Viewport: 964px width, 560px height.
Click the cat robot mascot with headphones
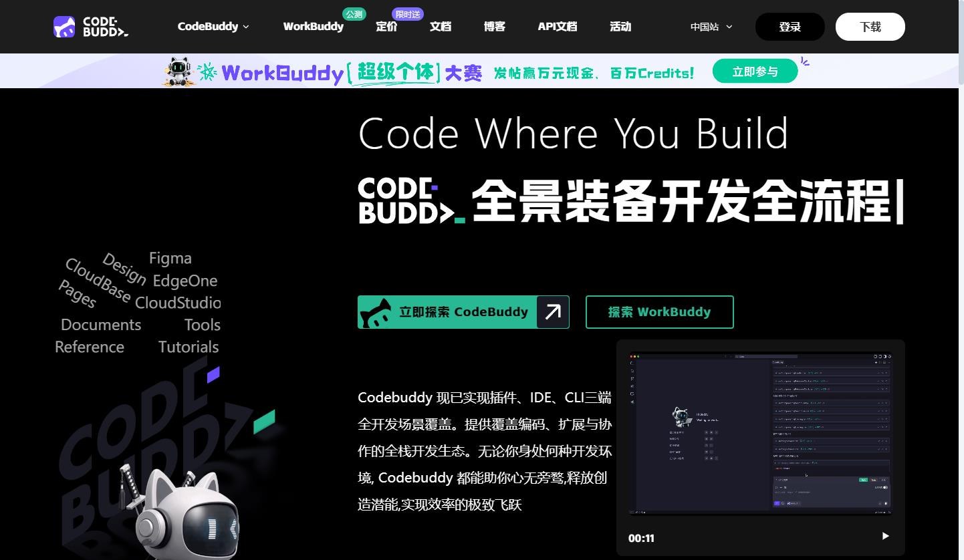coord(182,513)
